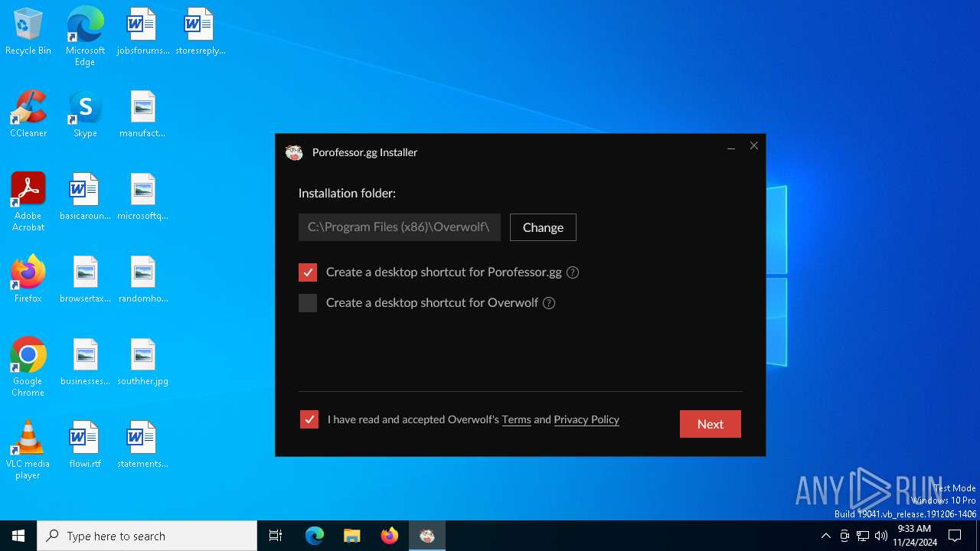The height and width of the screenshot is (551, 980).
Task: Select the basicaroun Word document icon
Action: pyautogui.click(x=85, y=197)
